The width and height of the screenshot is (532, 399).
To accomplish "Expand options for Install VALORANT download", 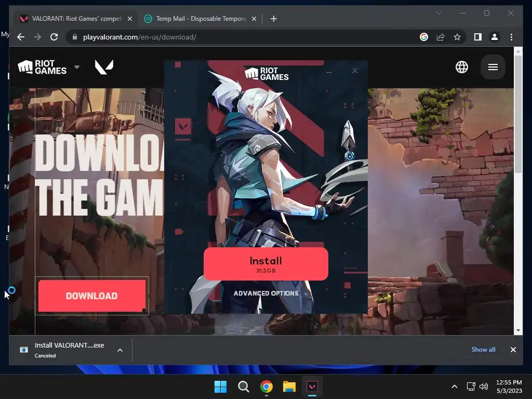I will pos(120,350).
